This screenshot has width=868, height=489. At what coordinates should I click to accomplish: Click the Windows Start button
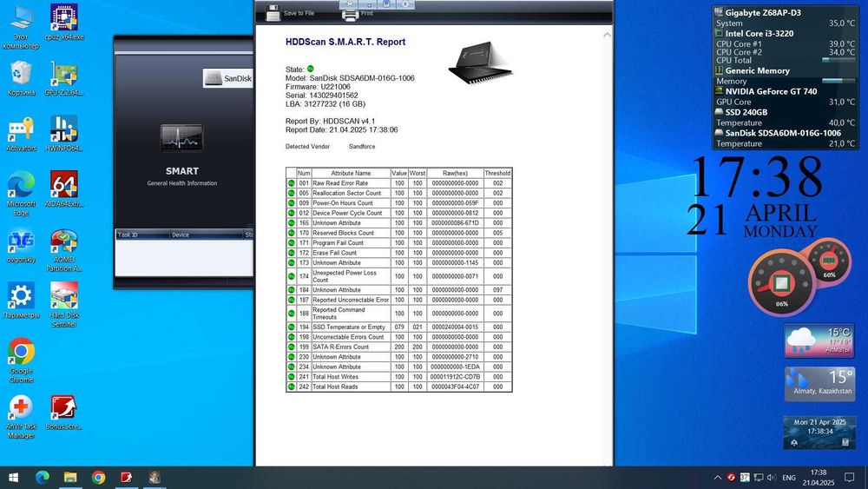click(x=13, y=478)
